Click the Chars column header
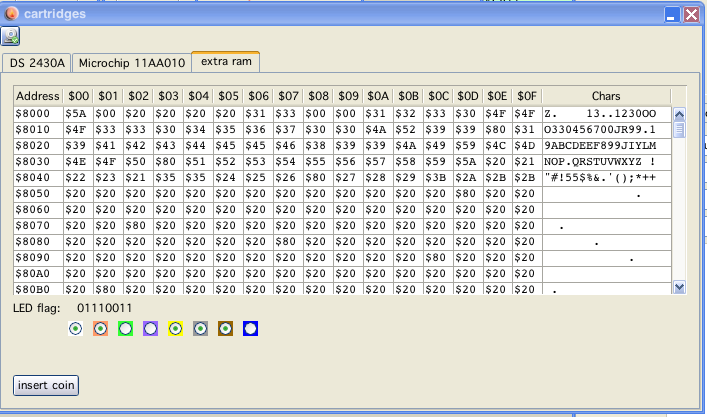 click(606, 96)
